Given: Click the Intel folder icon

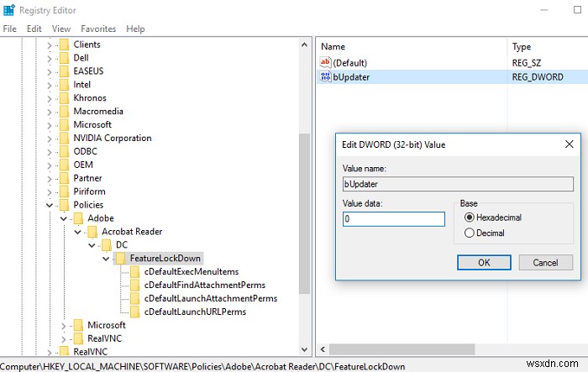Looking at the screenshot, I should pyautogui.click(x=65, y=85).
